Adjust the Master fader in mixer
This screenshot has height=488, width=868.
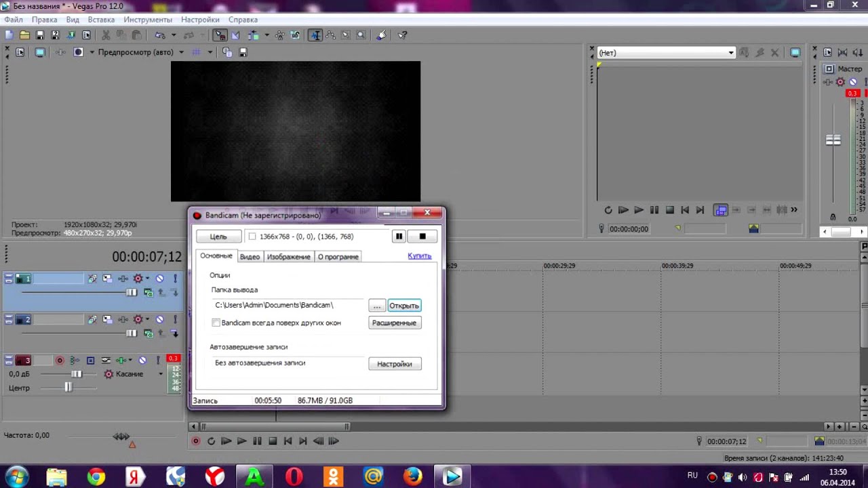pos(833,140)
